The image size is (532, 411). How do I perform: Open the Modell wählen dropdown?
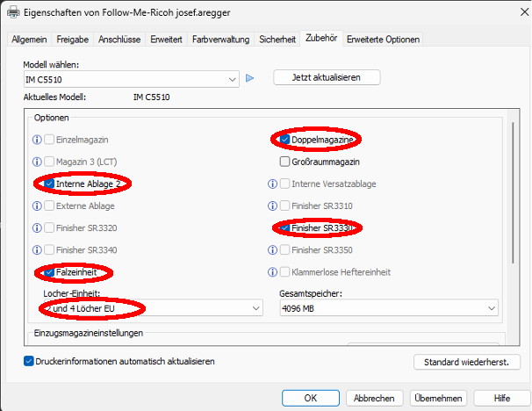pyautogui.click(x=132, y=79)
